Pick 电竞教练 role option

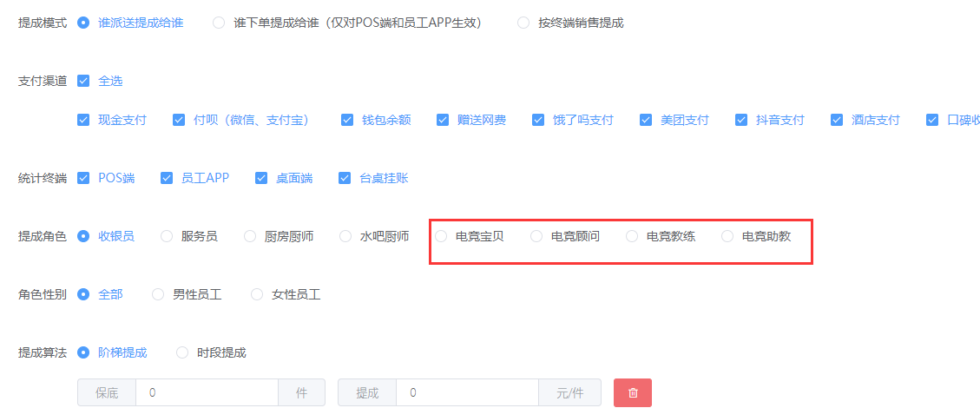632,236
